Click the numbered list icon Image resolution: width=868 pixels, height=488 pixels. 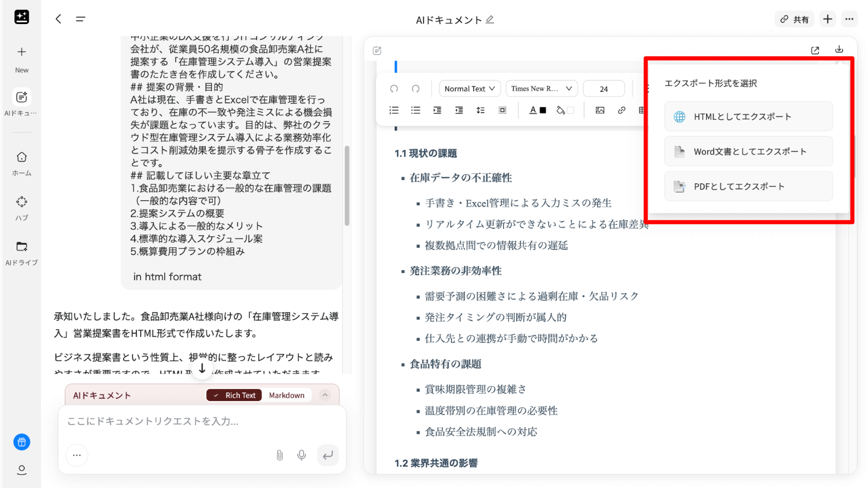click(x=394, y=111)
